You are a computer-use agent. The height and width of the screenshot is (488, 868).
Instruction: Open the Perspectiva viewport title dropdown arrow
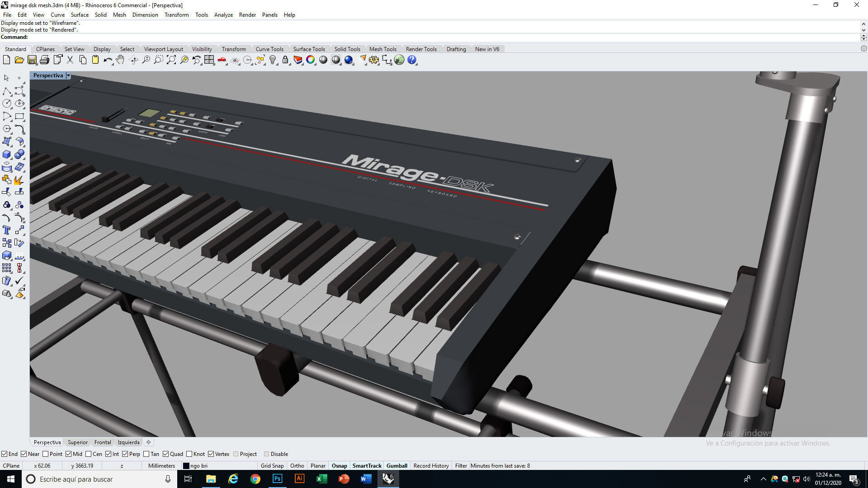(68, 75)
